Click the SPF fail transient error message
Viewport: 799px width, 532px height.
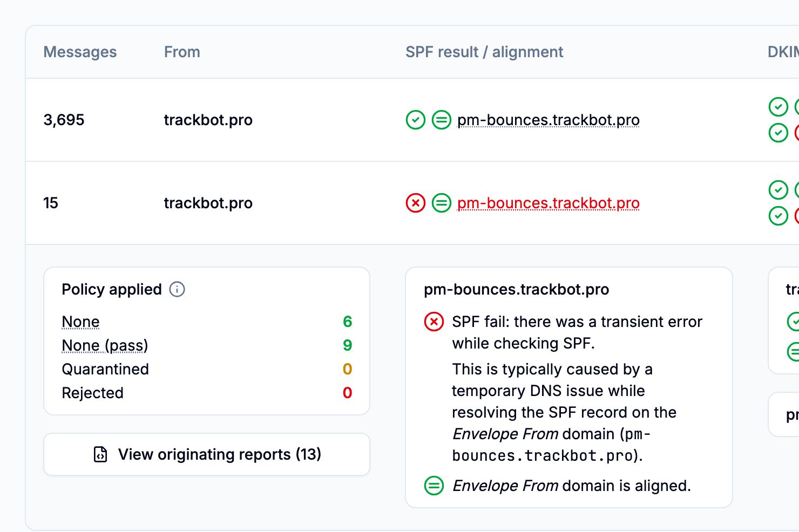coord(577,332)
